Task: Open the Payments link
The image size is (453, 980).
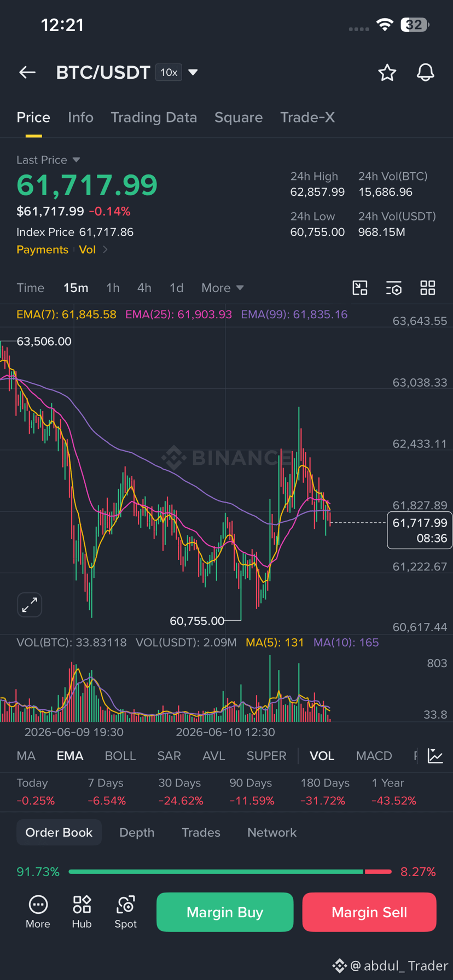Action: click(x=42, y=249)
